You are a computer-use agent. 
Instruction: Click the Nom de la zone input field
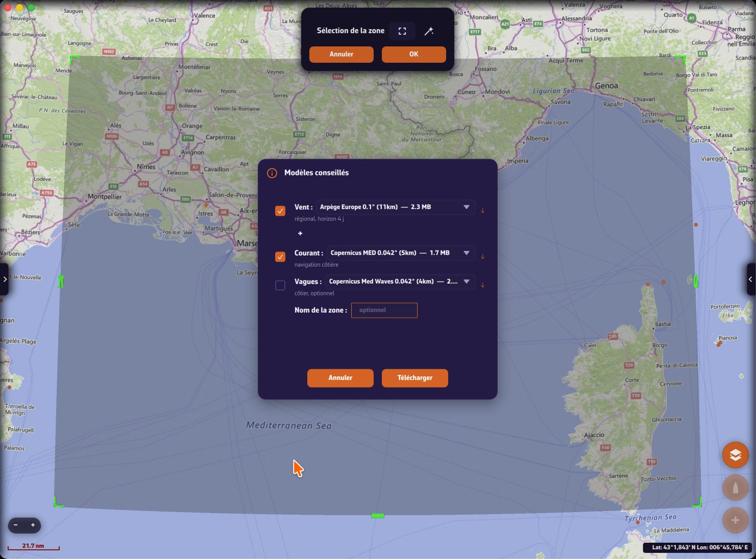click(x=384, y=310)
